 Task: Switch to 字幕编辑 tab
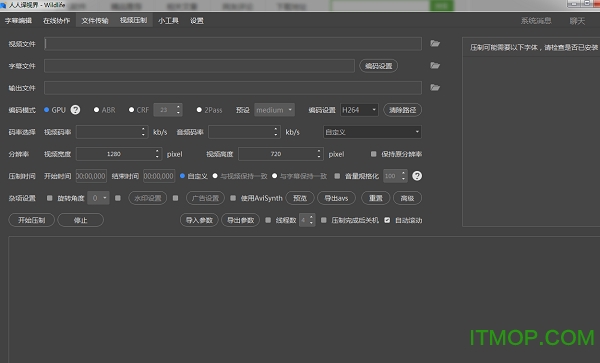tap(18, 21)
